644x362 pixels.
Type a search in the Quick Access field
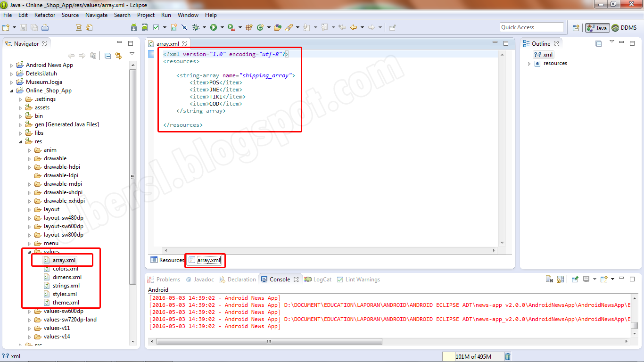[532, 27]
